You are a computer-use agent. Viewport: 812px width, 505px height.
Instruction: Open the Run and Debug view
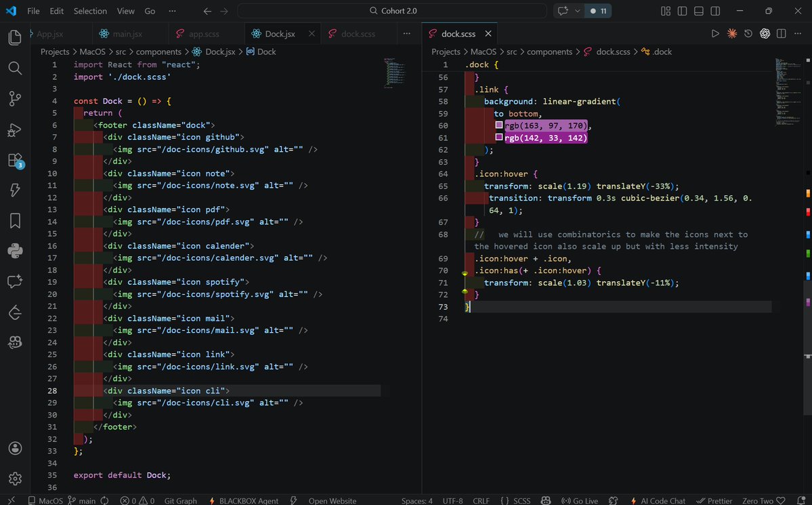(15, 129)
